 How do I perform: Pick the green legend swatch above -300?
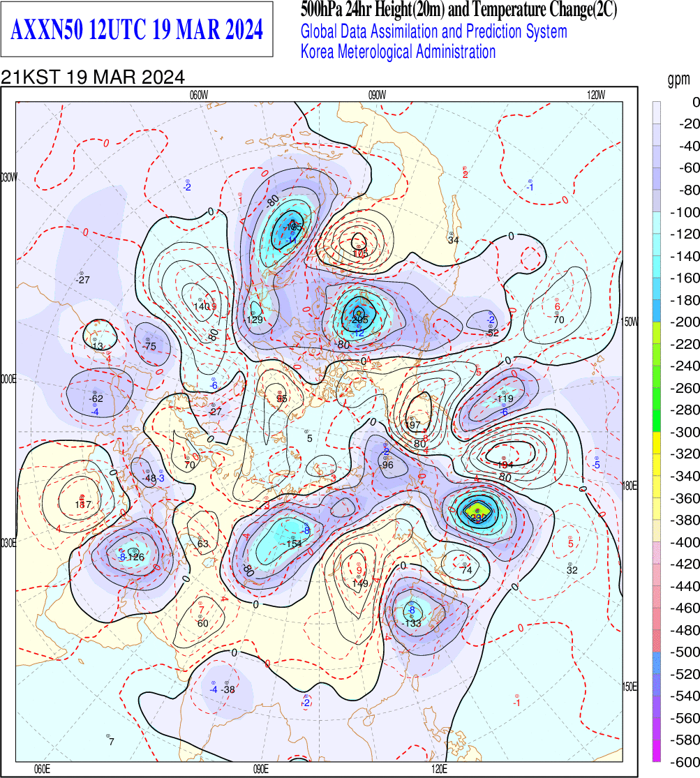point(656,421)
